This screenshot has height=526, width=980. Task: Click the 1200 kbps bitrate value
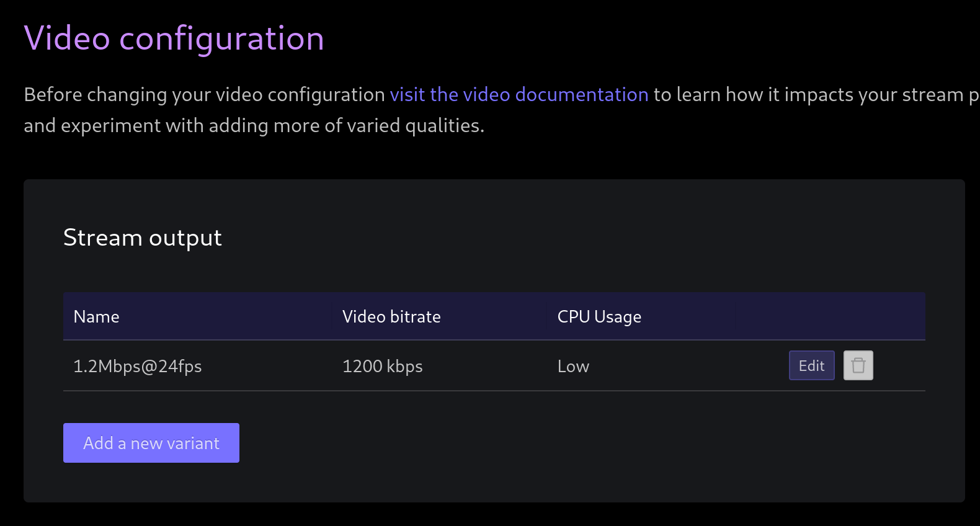pyautogui.click(x=383, y=366)
